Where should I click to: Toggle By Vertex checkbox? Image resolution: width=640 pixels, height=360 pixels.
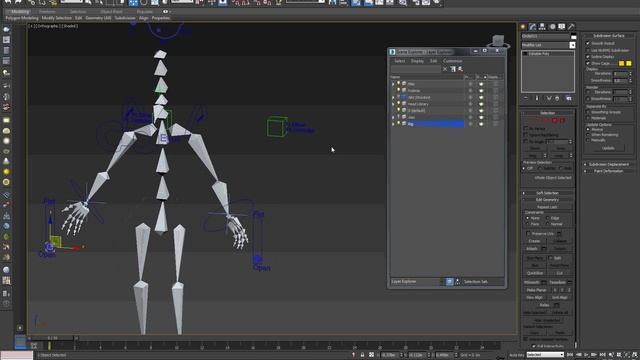(526, 128)
